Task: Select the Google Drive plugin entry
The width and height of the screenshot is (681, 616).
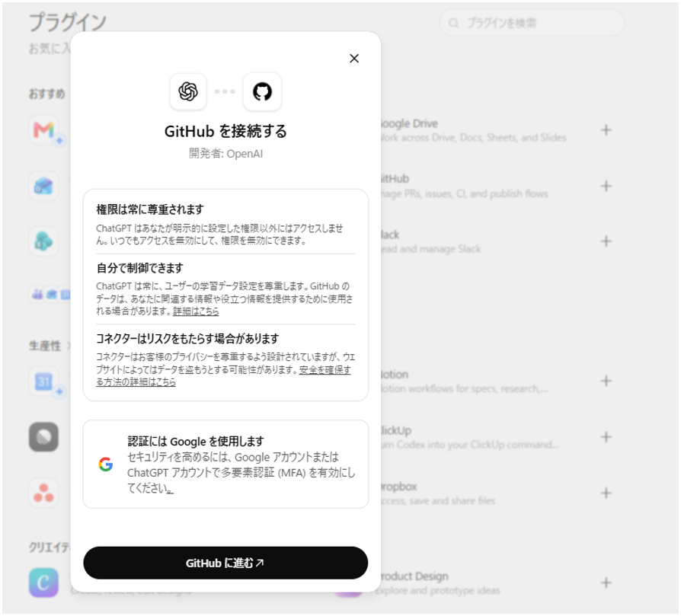Action: click(472, 129)
